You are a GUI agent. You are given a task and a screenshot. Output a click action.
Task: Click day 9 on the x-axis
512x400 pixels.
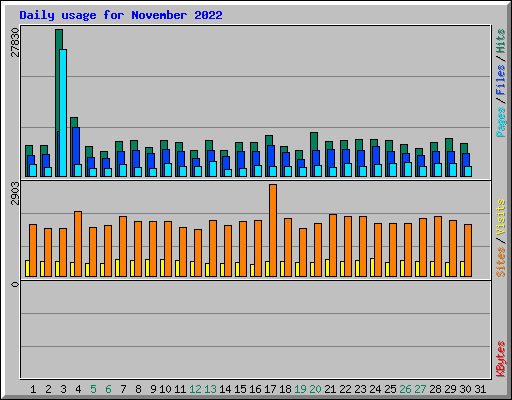[x=153, y=389]
